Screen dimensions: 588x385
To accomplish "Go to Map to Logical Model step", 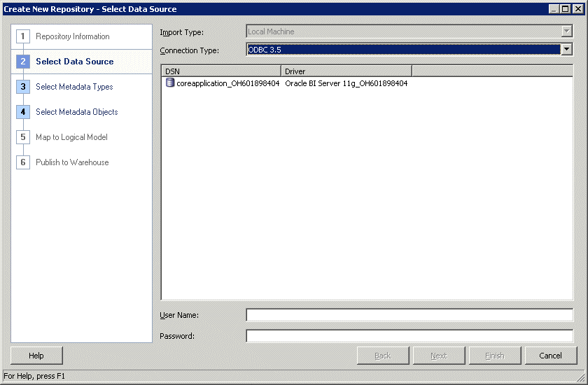I will click(x=71, y=136).
